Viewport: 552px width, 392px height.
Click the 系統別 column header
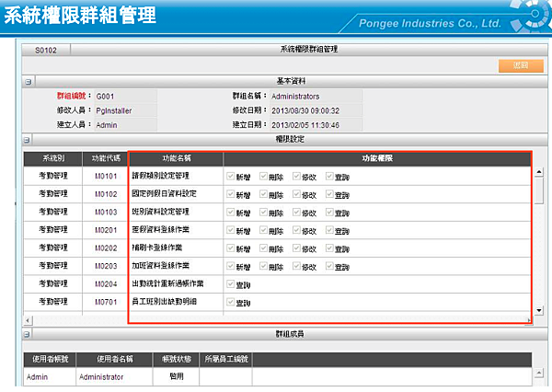tap(53, 158)
